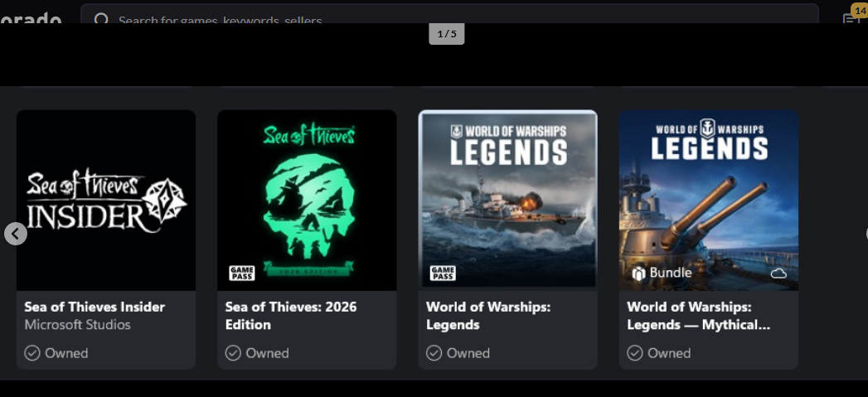Open the notifications icon with 14 badge

[x=855, y=16]
